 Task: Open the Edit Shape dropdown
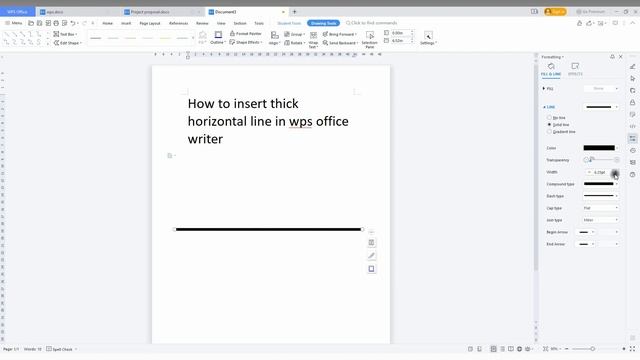coord(68,42)
